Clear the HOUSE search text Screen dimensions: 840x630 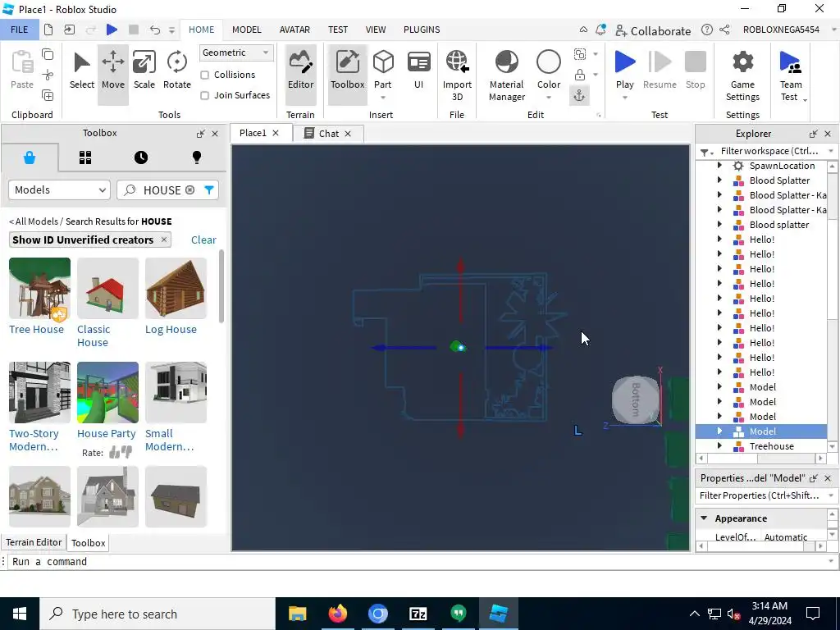[189, 190]
